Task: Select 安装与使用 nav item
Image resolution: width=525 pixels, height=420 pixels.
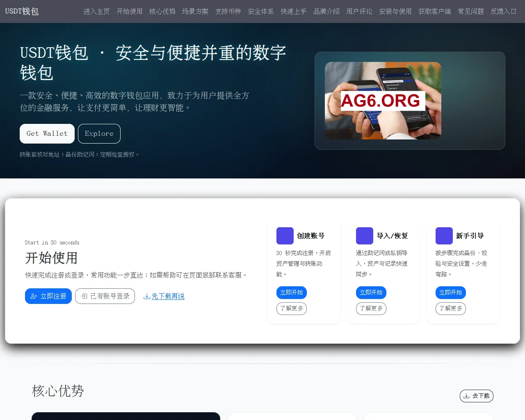Action: coord(395,11)
